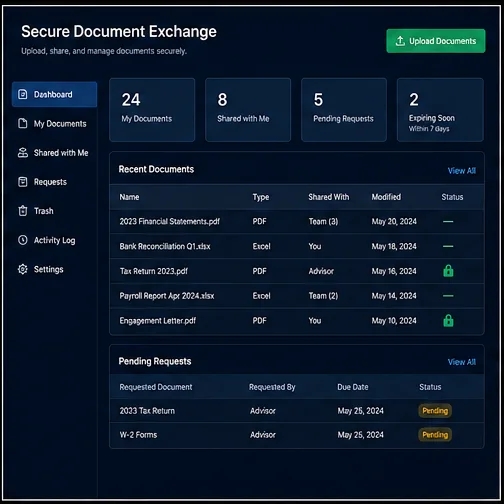Open Engagement Letter.pdf
Screen dimensions: 504x504
point(158,321)
